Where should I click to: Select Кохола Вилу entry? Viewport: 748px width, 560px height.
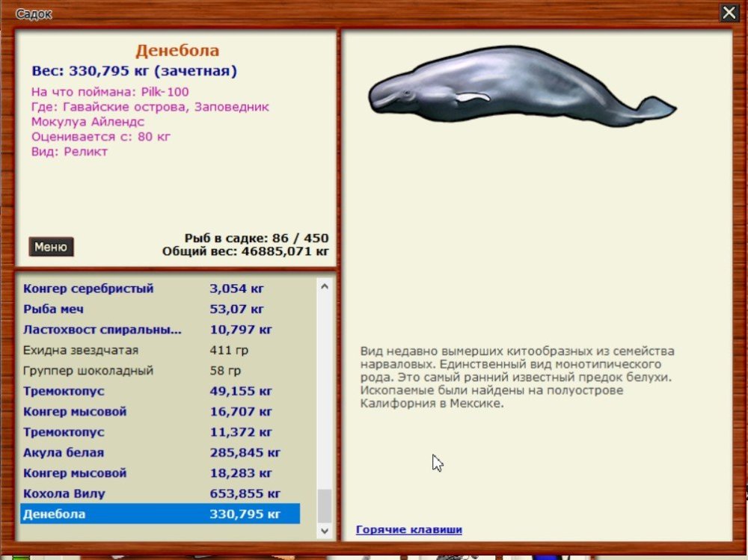(160, 493)
